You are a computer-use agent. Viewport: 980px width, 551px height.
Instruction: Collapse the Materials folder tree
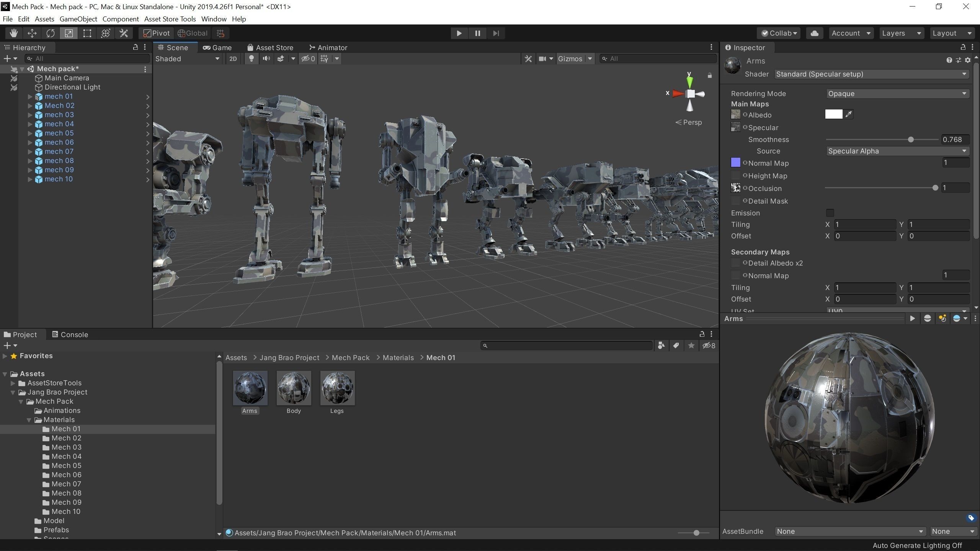[29, 420]
